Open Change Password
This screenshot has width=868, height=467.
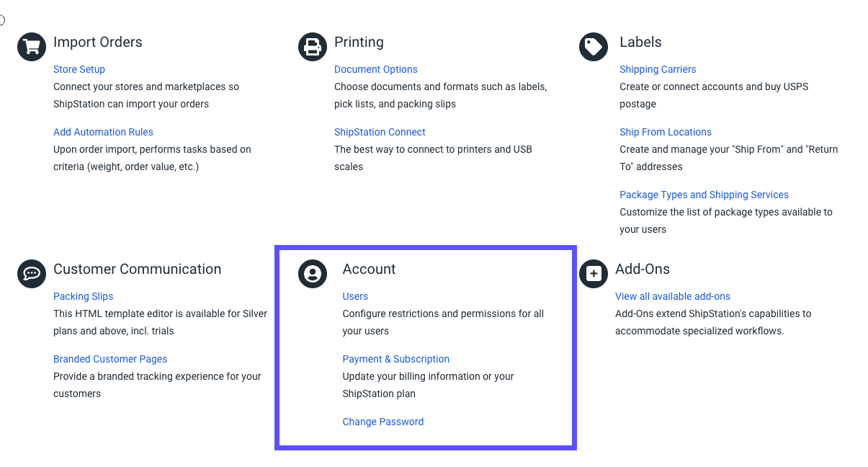click(382, 422)
